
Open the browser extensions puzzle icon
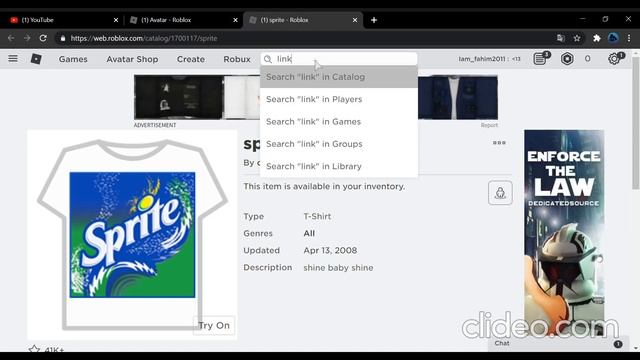coord(597,38)
